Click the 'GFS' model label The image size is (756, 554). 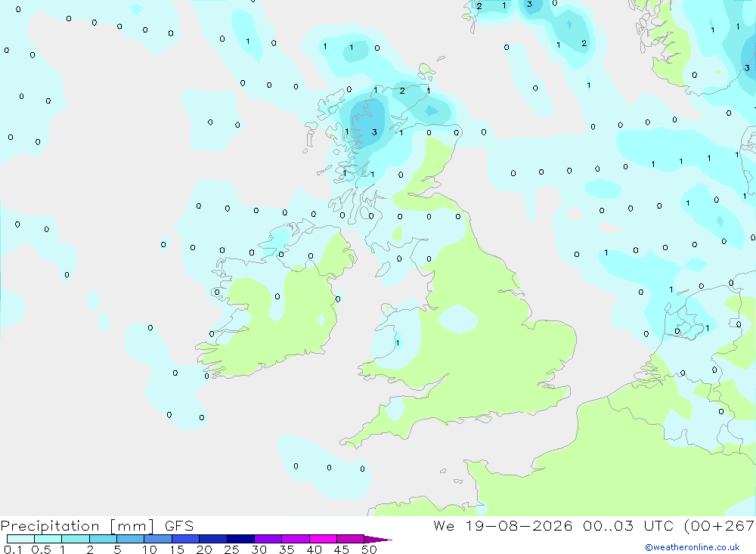pos(179,525)
